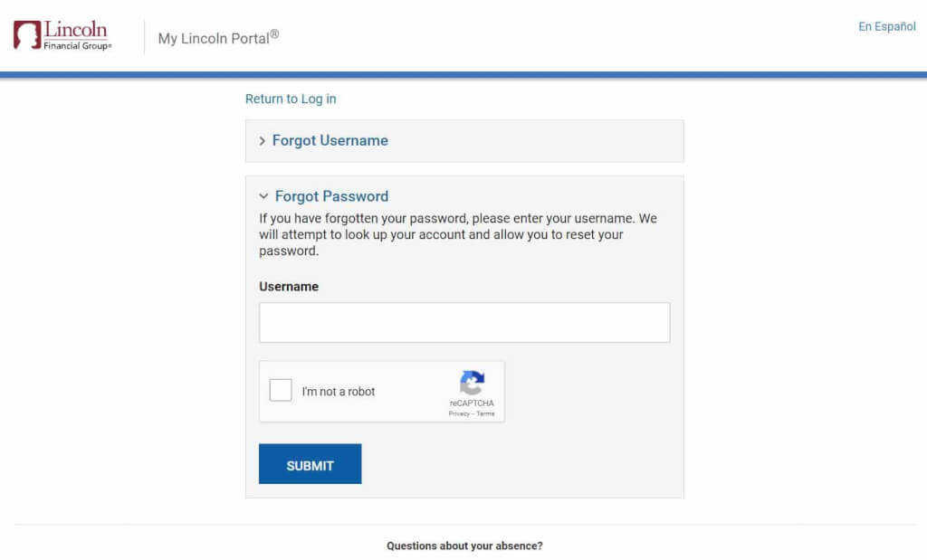The width and height of the screenshot is (927, 560).
Task: Click the red Lincoln silhouette emblem
Action: [x=26, y=35]
